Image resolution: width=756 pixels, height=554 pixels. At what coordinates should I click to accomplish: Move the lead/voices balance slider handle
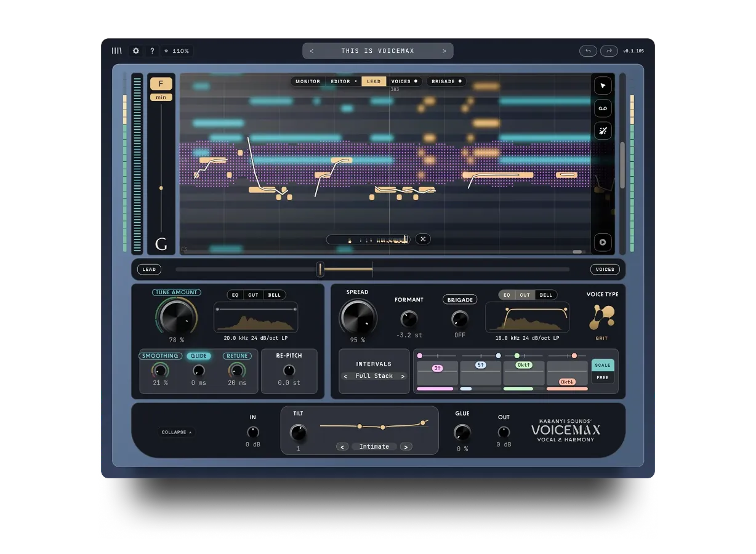coord(320,269)
